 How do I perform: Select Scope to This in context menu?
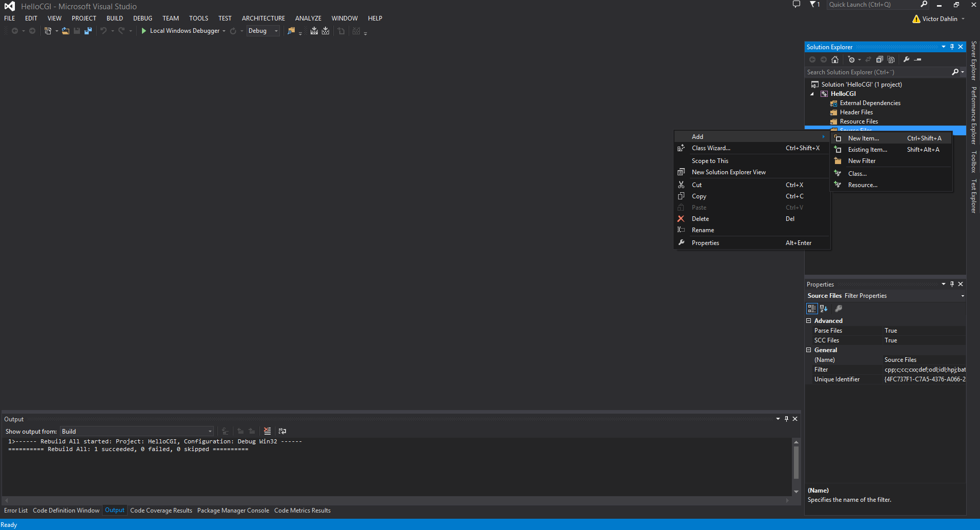click(752, 161)
